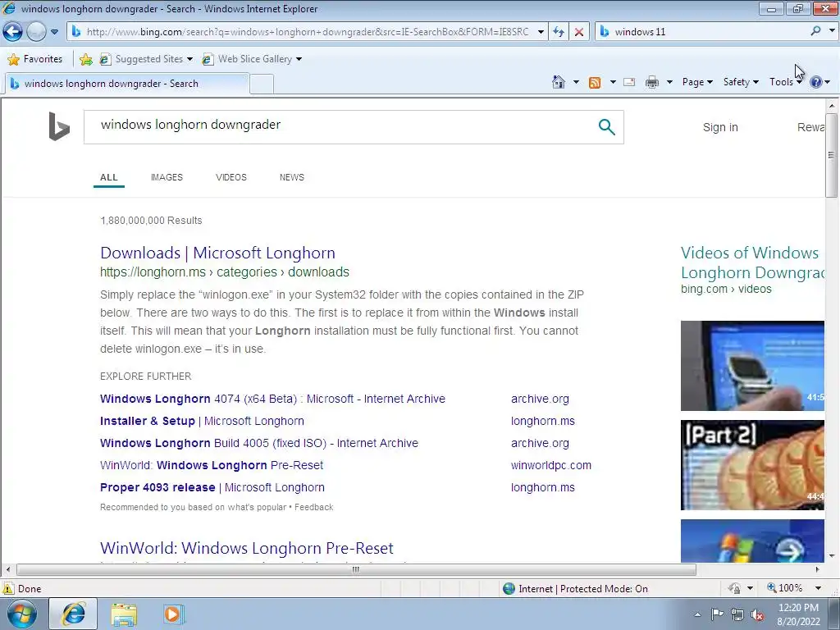
Task: Open the recent pages dropdown arrow
Action: (54, 32)
